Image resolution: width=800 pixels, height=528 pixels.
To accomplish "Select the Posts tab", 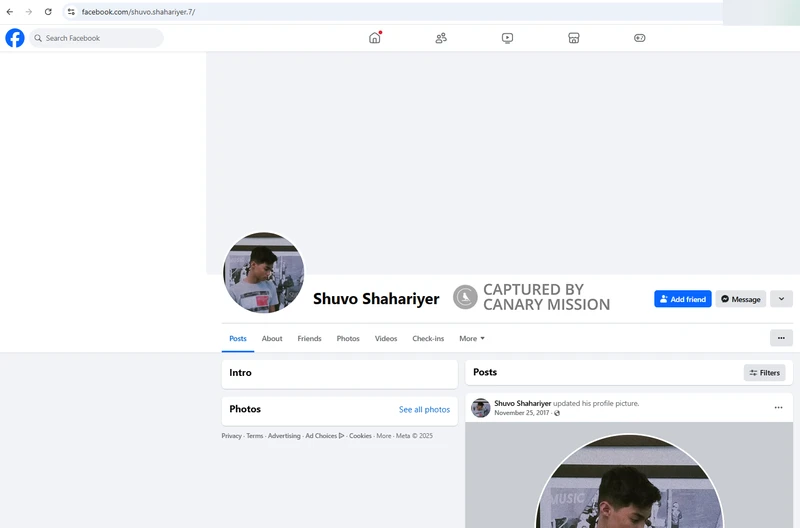I will click(x=238, y=338).
